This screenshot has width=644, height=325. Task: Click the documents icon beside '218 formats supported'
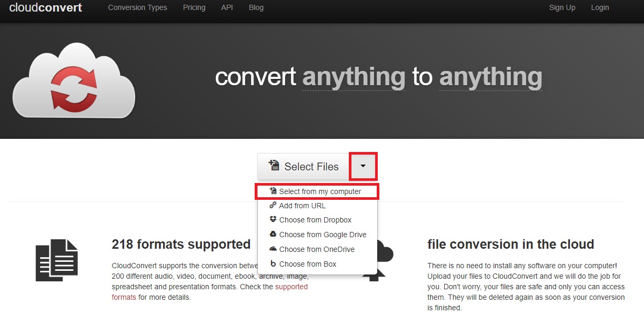point(57,260)
